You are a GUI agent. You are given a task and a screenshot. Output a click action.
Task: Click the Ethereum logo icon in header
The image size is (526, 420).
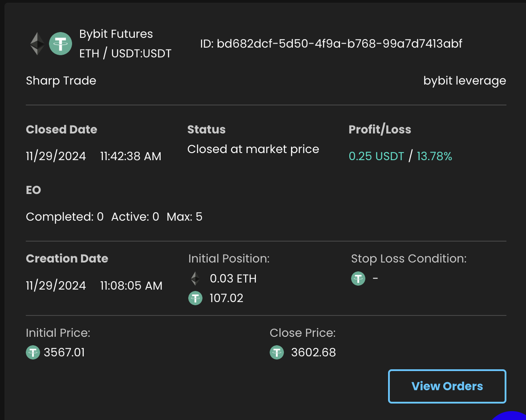[37, 44]
